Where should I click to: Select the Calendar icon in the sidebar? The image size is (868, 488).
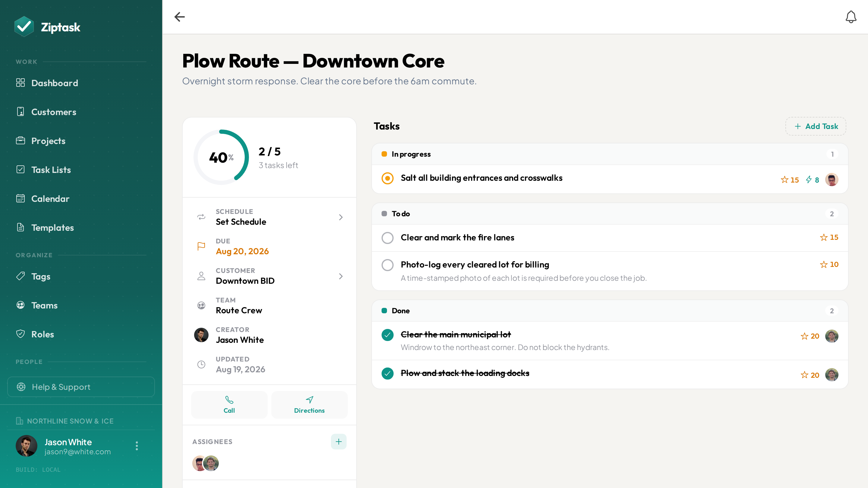click(20, 199)
